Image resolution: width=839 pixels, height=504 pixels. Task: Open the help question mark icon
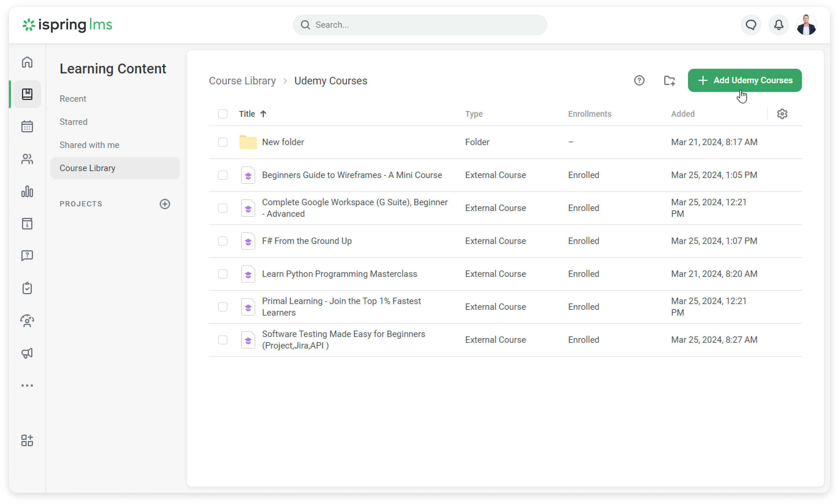coord(639,81)
